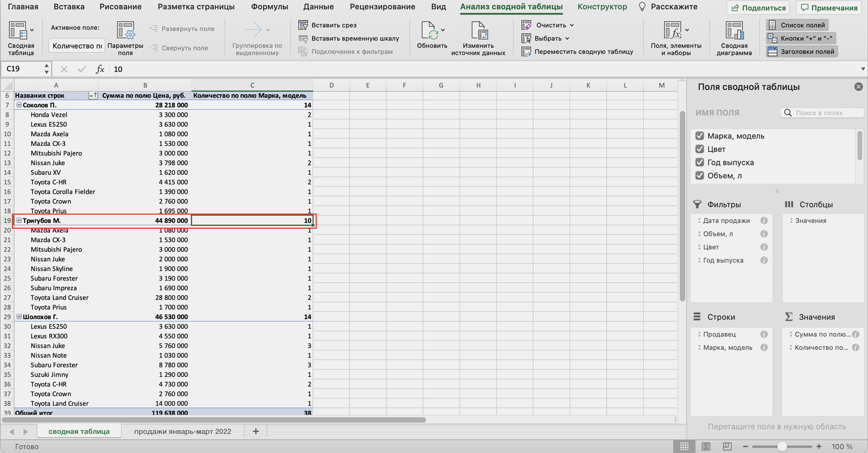Click the Параметры поля icon
868x453 pixels.
pyautogui.click(x=125, y=32)
